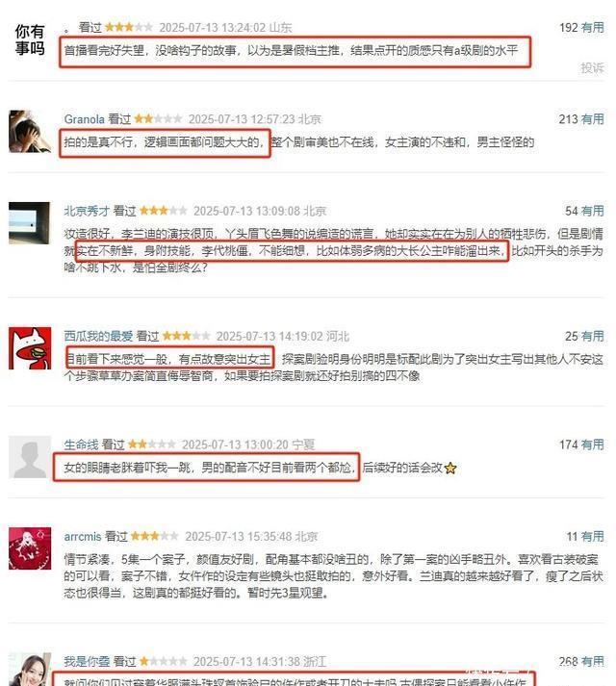Click the red anime avatar of arrcmis
Image resolution: width=616 pixels, height=686 pixels.
[30, 548]
